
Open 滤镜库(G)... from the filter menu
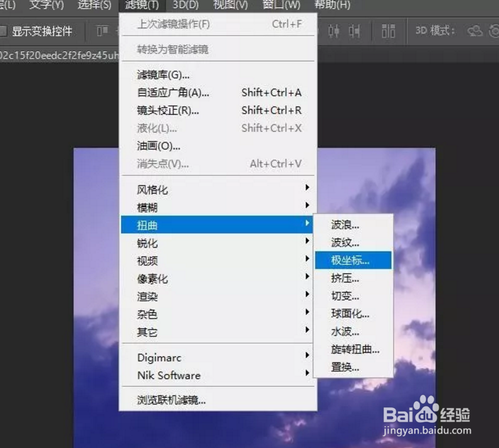click(218, 75)
